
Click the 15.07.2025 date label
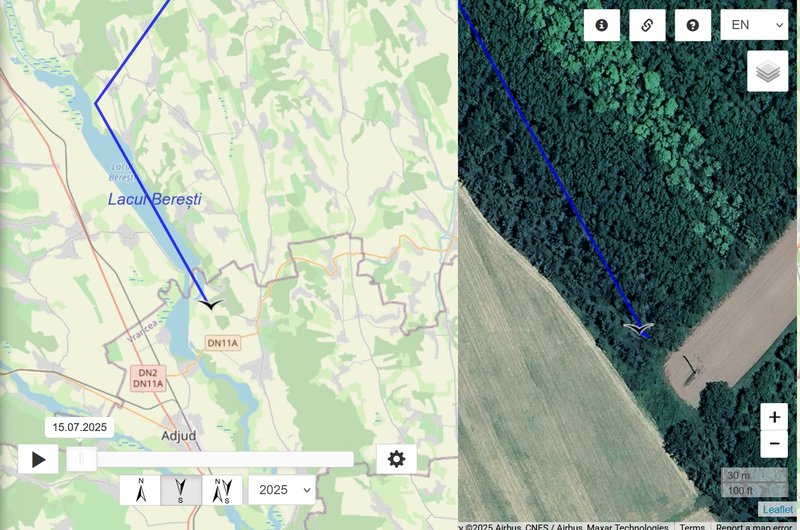(80, 427)
